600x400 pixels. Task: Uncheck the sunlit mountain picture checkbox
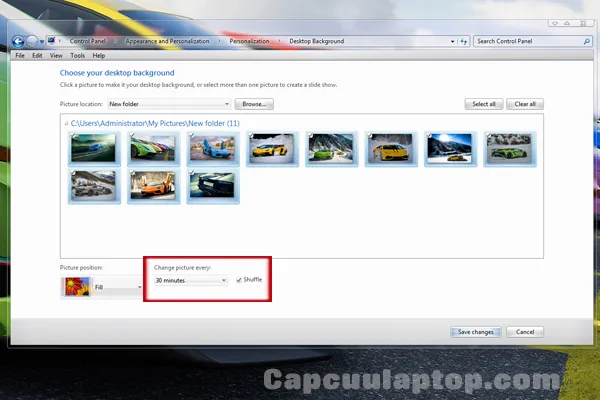[429, 135]
